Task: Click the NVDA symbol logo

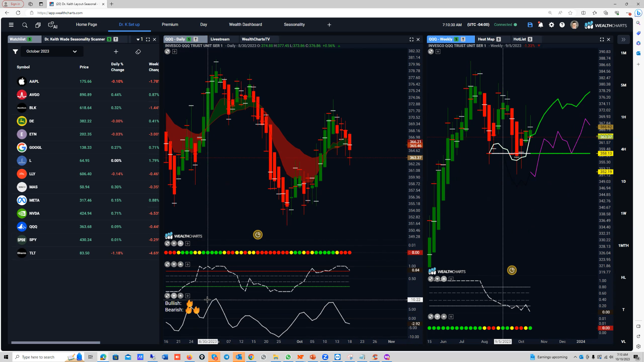Action: [x=22, y=214]
